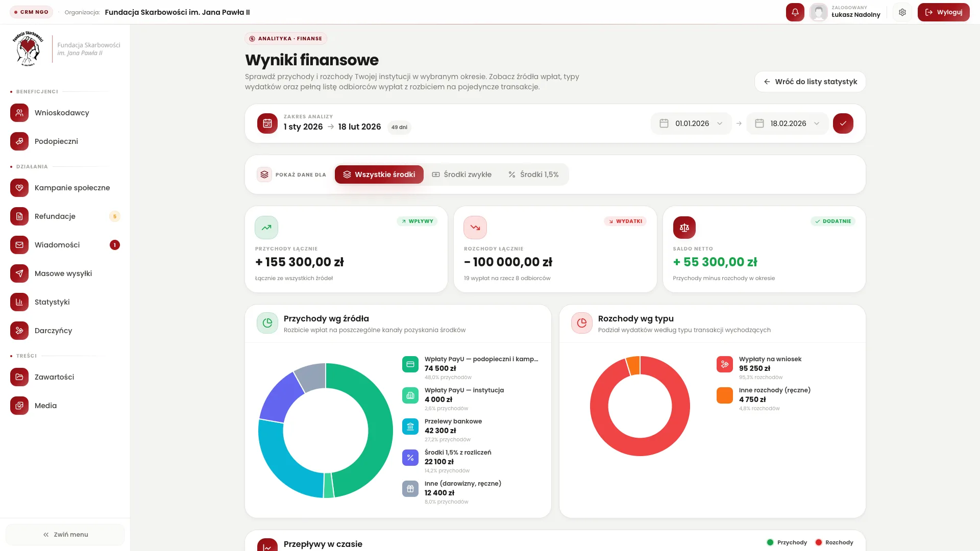Viewport: 980px width, 551px height.
Task: Click the falling-trend icon on Rozchody łącznie
Action: point(475,228)
